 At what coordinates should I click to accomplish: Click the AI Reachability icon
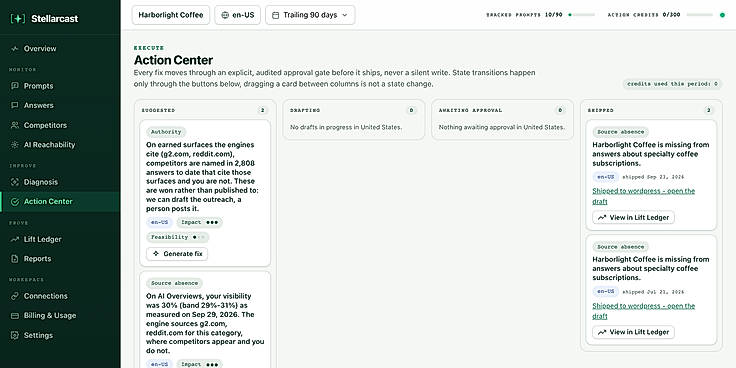click(x=15, y=145)
